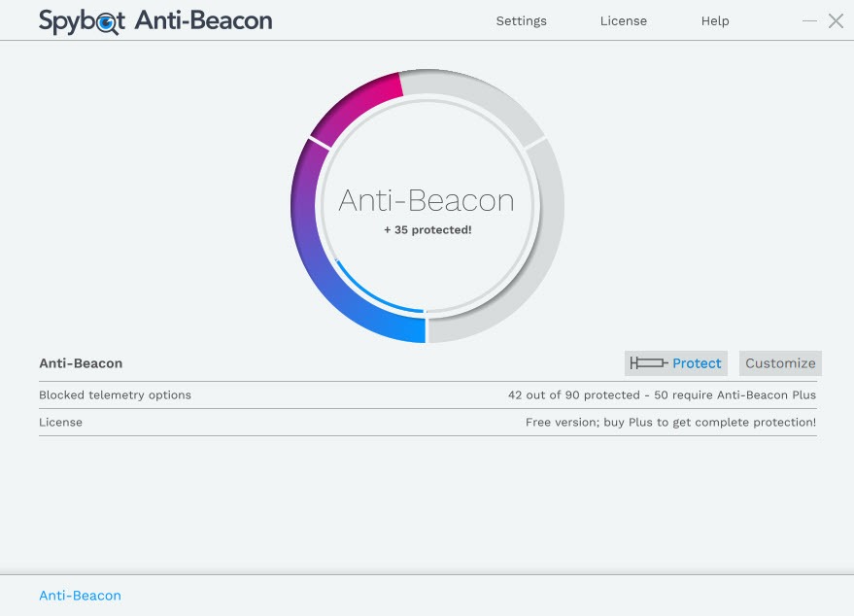Click the License row label
Viewport: 854px width, 616px height.
point(60,422)
